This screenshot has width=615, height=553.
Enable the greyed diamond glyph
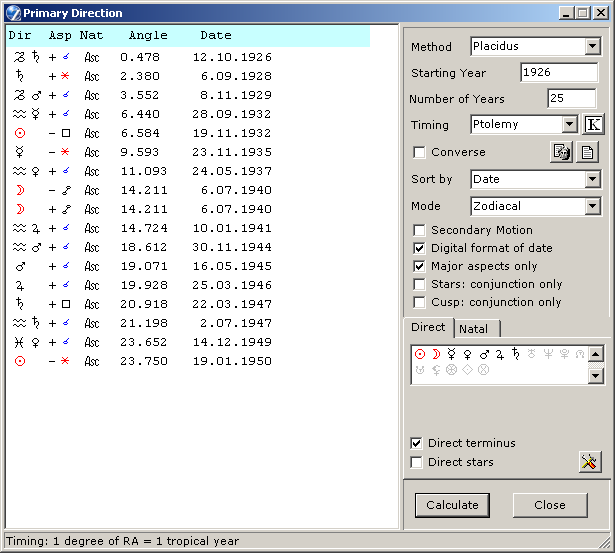point(468,370)
